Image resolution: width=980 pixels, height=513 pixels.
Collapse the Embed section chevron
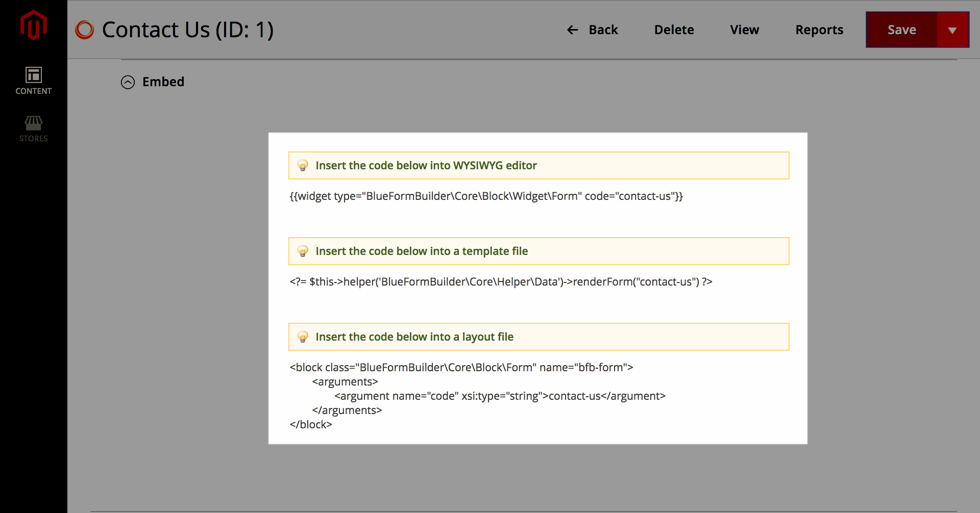point(128,82)
